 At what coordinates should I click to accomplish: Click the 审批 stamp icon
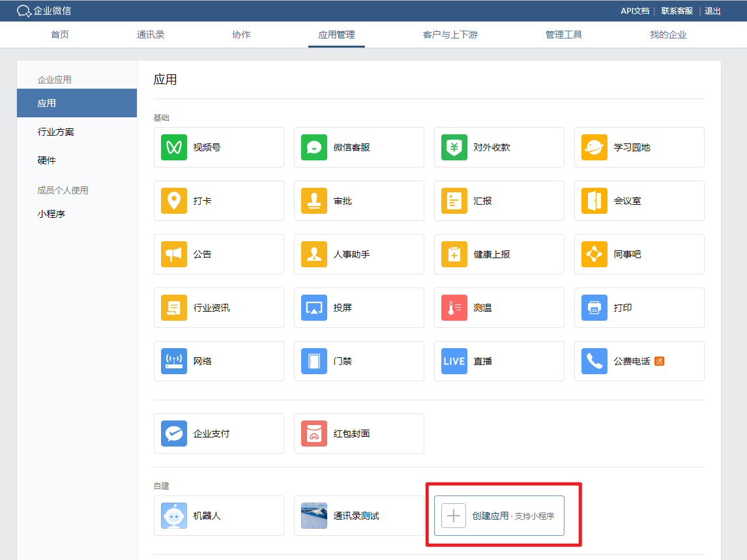(314, 201)
